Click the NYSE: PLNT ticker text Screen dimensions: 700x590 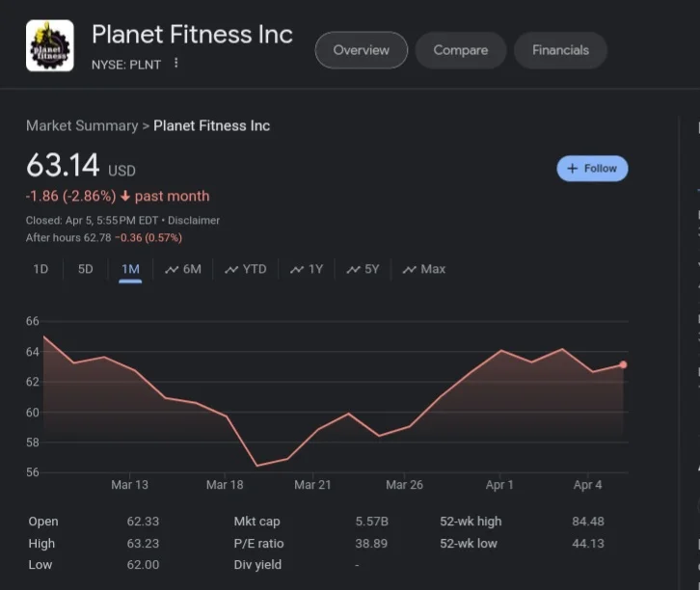click(x=126, y=65)
